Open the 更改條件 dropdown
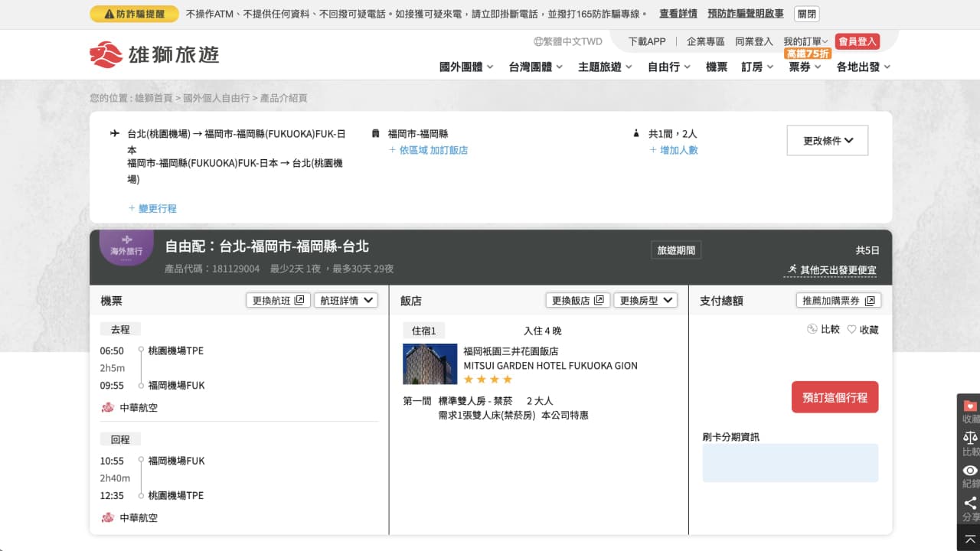Viewport: 980px width, 551px height. point(828,141)
